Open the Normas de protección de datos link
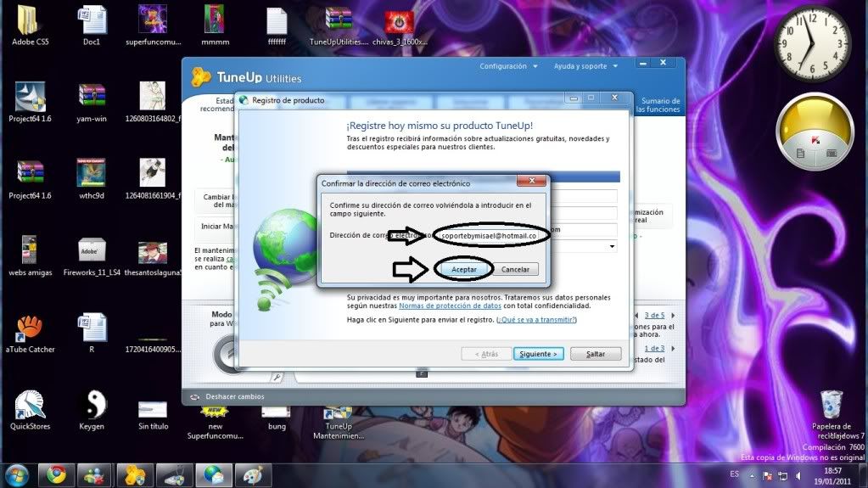The image size is (868, 488). (x=450, y=306)
